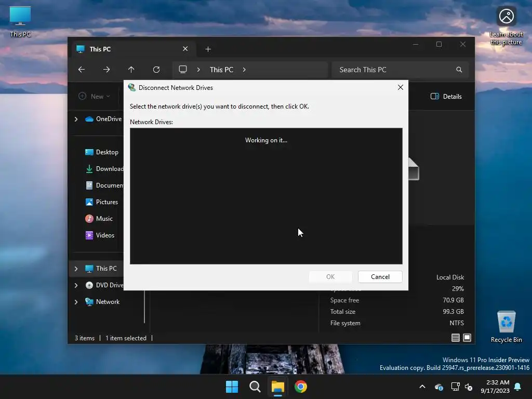
Task: Switch to details list view
Action: tap(455, 338)
